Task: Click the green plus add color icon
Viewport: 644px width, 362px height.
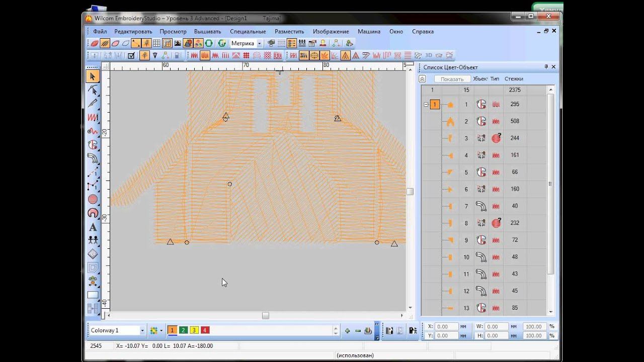Action: [x=347, y=331]
